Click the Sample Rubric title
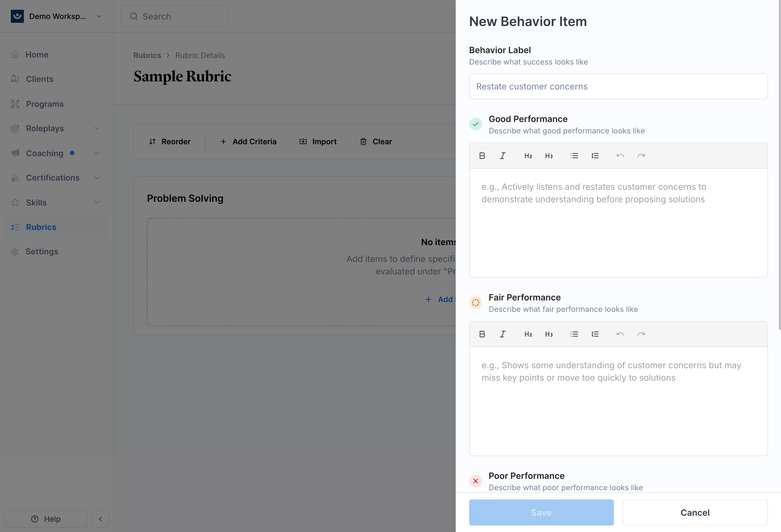This screenshot has height=532, width=781. tap(182, 77)
